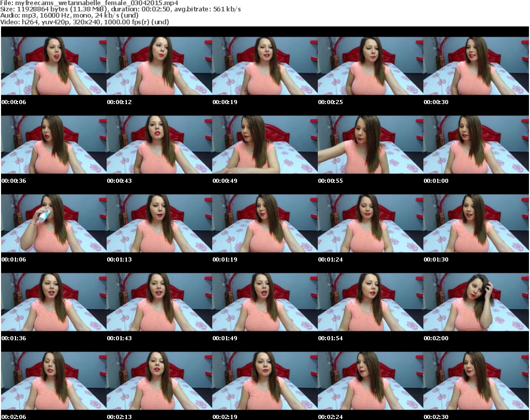Viewport: 530px width, 420px height.
Task: Click the last thumbnail at 00:02:30
Action: click(476, 381)
